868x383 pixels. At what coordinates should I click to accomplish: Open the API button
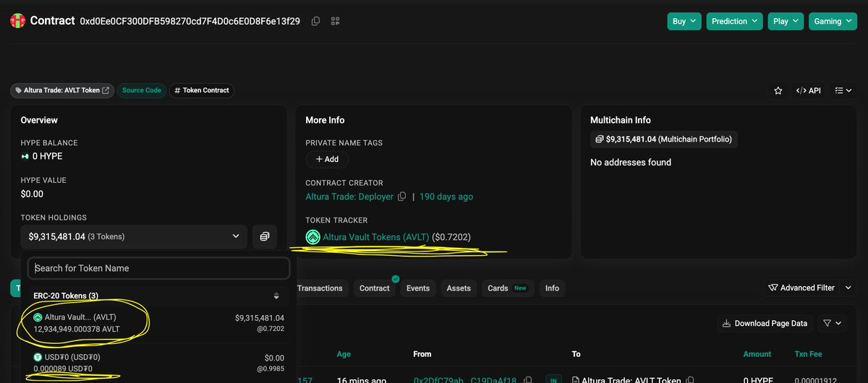coord(809,90)
